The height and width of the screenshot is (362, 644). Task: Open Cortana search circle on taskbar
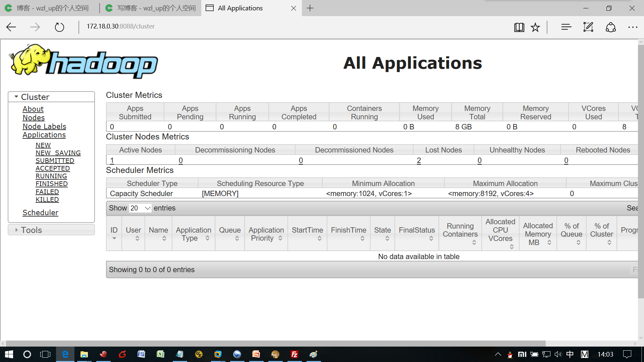click(x=27, y=354)
